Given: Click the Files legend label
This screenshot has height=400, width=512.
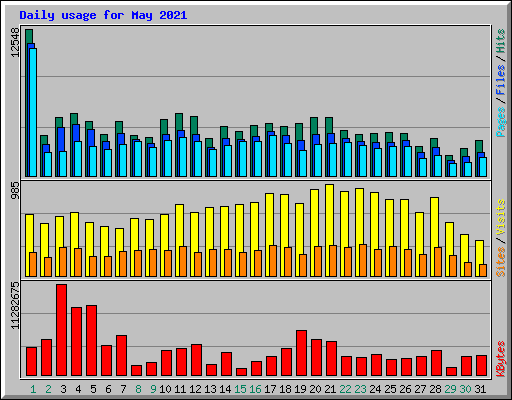Looking at the screenshot, I should [x=500, y=80].
